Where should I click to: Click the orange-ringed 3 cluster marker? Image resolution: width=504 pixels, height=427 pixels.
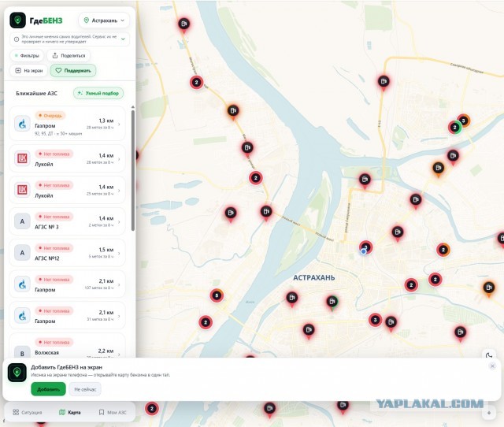click(x=464, y=121)
